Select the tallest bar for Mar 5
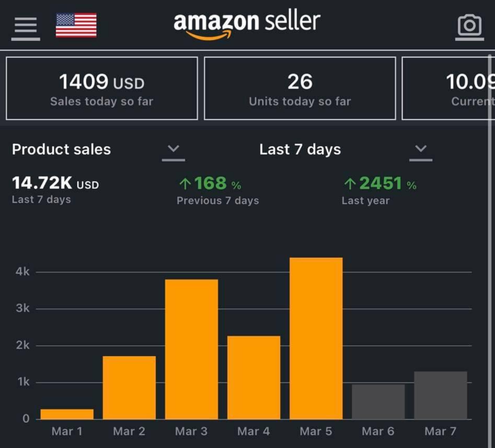 point(316,338)
